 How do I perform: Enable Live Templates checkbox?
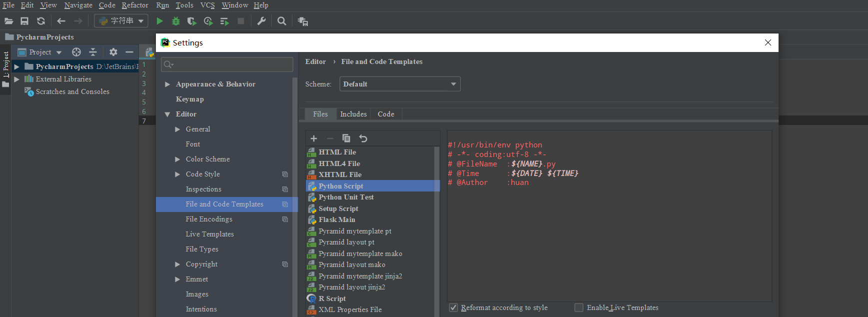pos(579,307)
